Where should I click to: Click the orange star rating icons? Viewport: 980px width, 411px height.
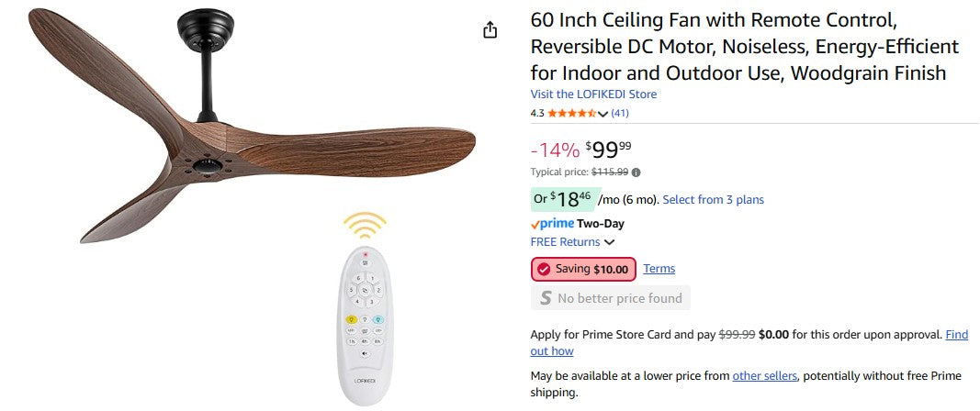(x=571, y=114)
